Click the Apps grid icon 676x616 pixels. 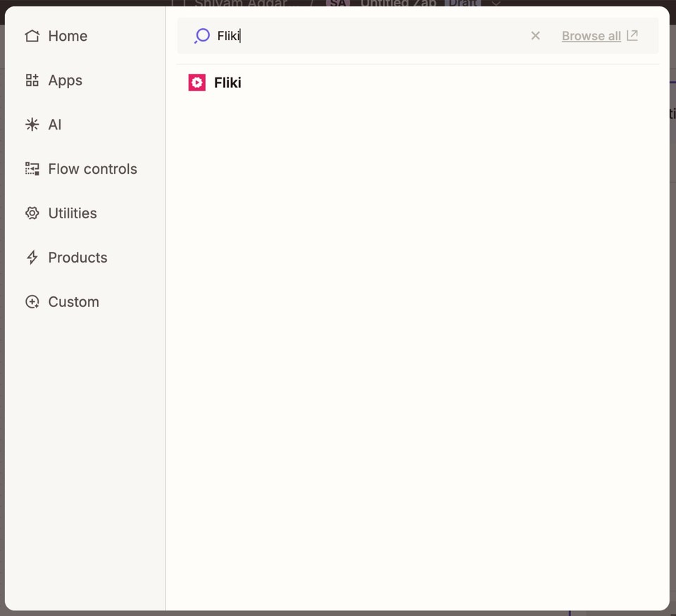(32, 80)
